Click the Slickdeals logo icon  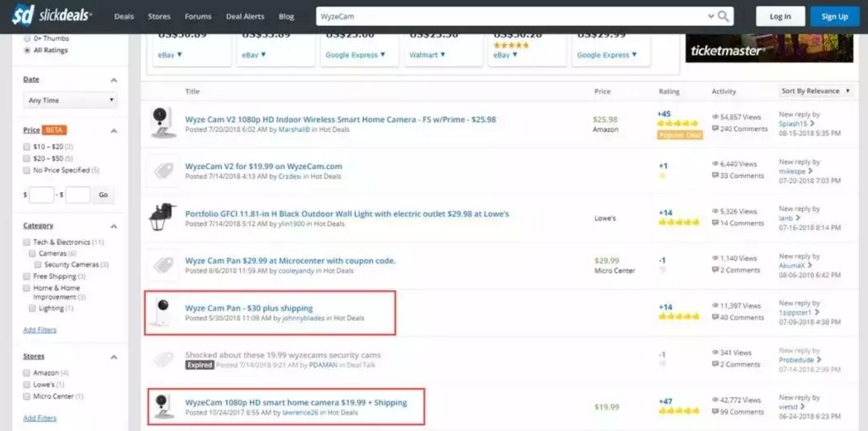[24, 16]
